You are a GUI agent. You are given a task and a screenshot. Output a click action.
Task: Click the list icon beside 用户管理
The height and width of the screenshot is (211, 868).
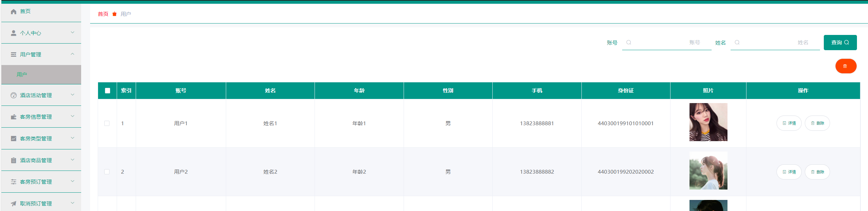(13, 54)
